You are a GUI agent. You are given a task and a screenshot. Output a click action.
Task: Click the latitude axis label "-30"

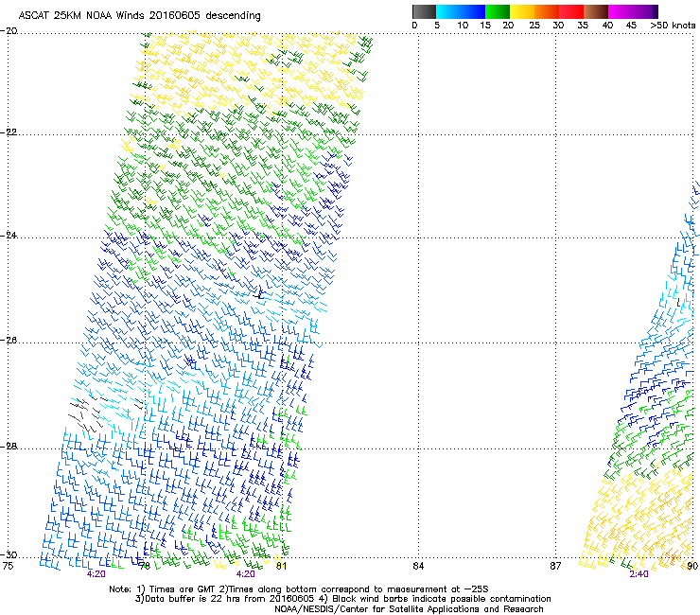click(x=9, y=555)
